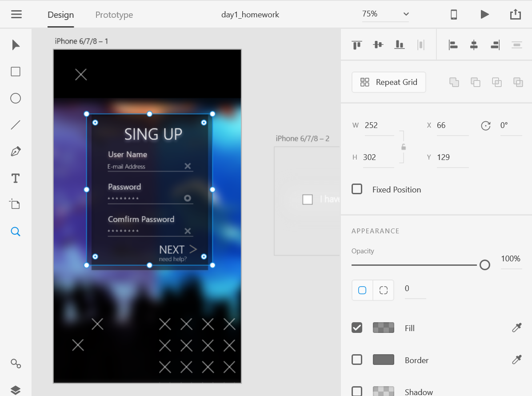Select the Rectangle tool

tap(16, 72)
